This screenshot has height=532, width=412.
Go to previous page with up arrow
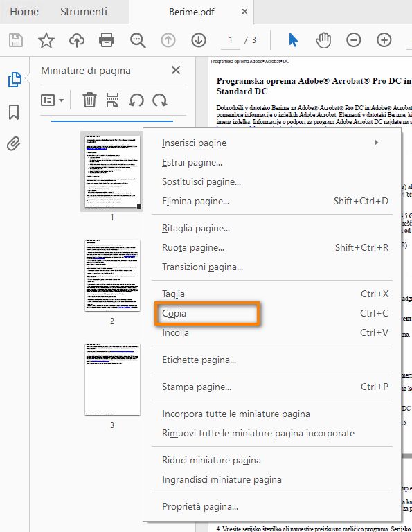[168, 40]
